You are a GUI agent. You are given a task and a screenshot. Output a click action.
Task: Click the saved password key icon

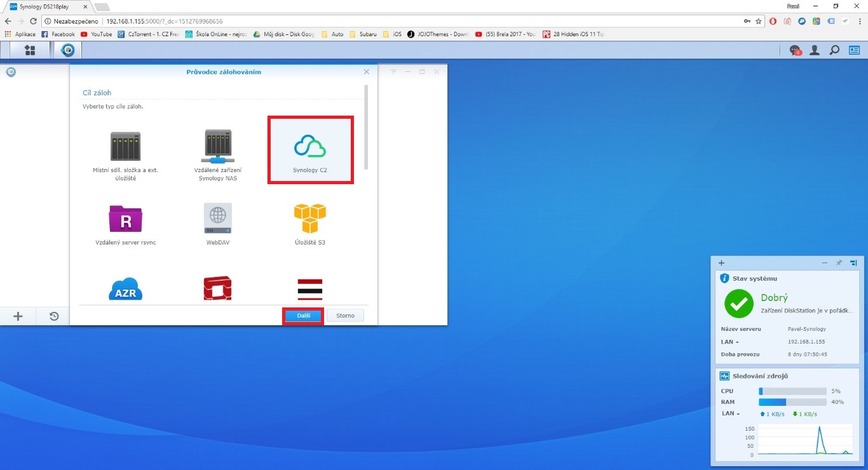click(747, 21)
